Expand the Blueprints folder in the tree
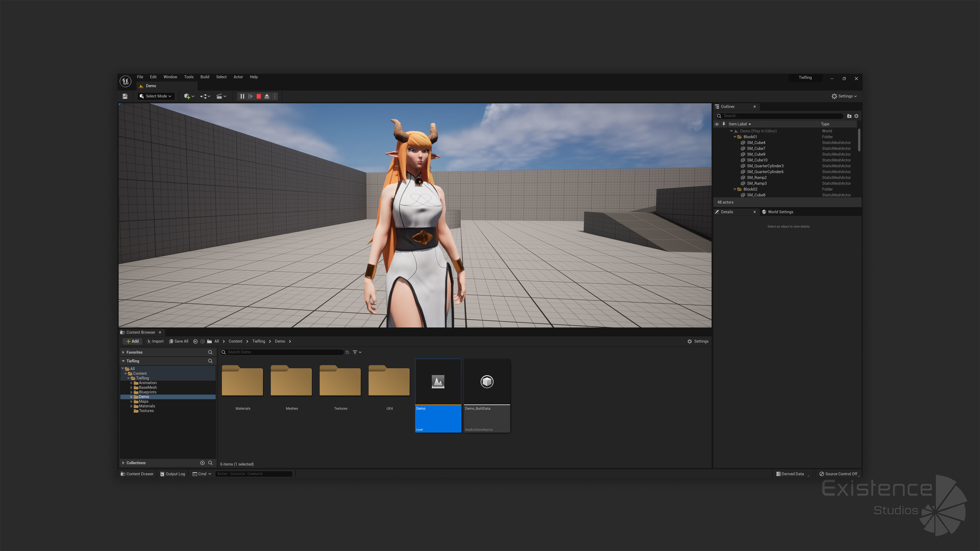The height and width of the screenshot is (551, 980). pyautogui.click(x=132, y=392)
